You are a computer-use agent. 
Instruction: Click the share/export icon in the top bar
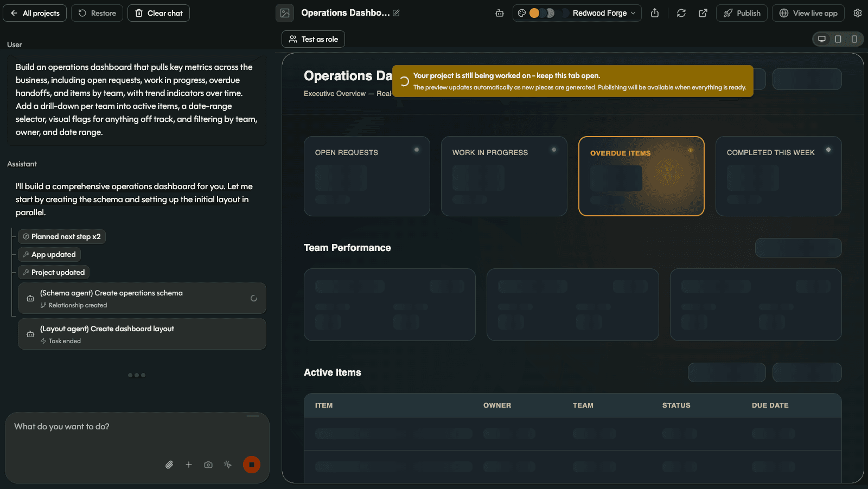tap(655, 13)
